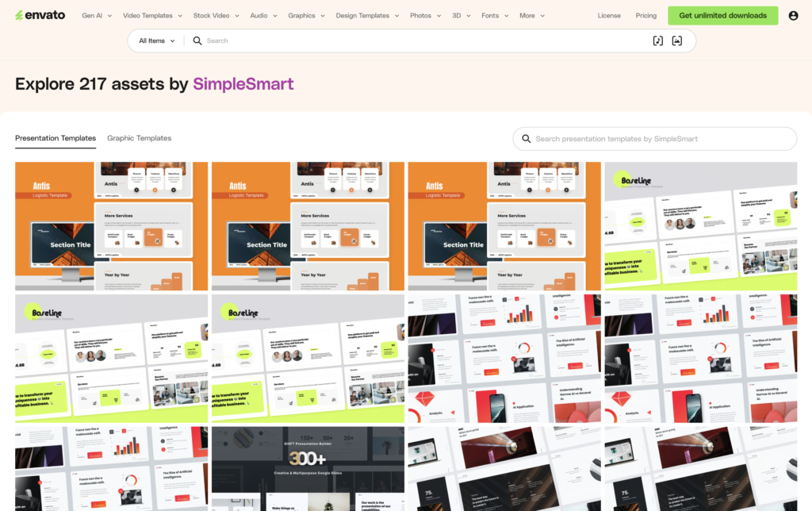Focus the search presentation templates by SimpleSmart field

coord(662,139)
